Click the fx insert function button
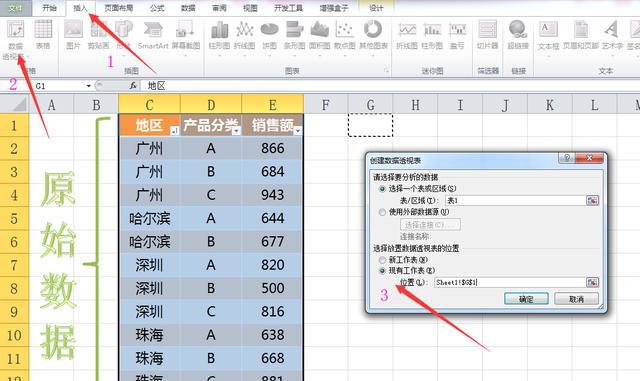Screen dimensions: 640x381 coord(133,86)
